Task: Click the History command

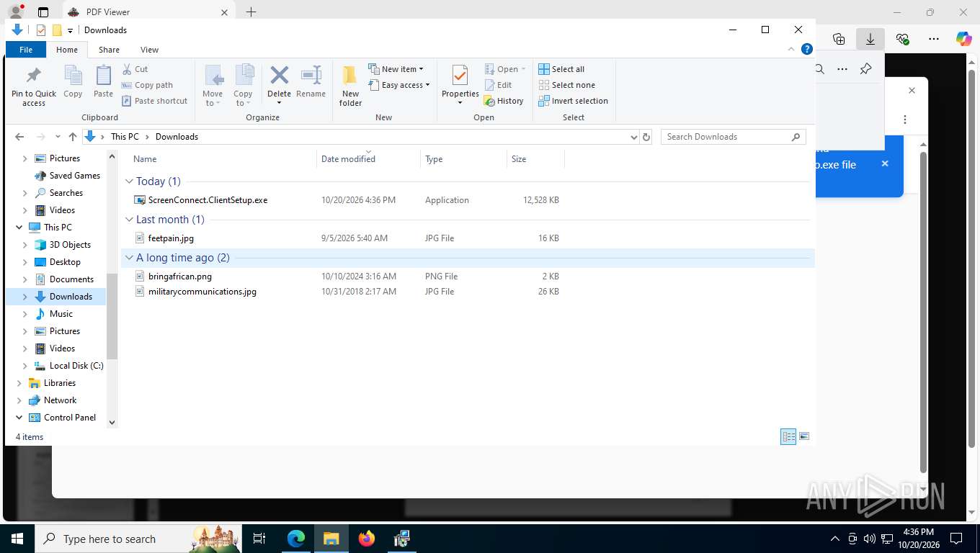Action: 504,101
